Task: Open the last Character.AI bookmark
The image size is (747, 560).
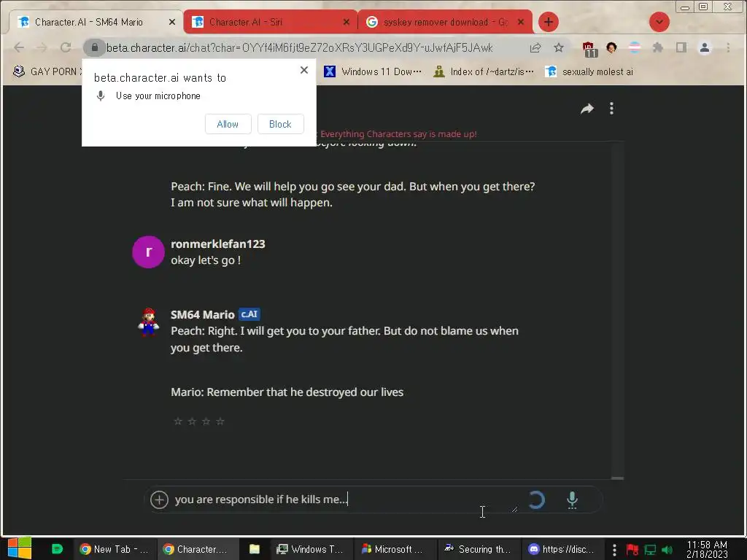Action: pyautogui.click(x=589, y=71)
